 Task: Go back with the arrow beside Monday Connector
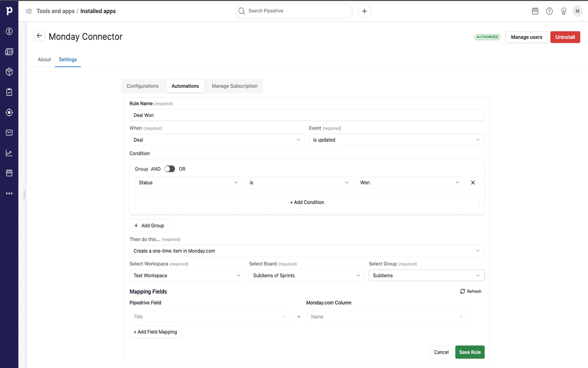tap(39, 36)
